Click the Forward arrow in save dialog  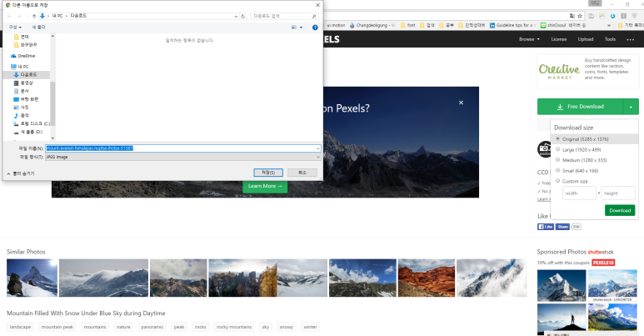point(19,16)
